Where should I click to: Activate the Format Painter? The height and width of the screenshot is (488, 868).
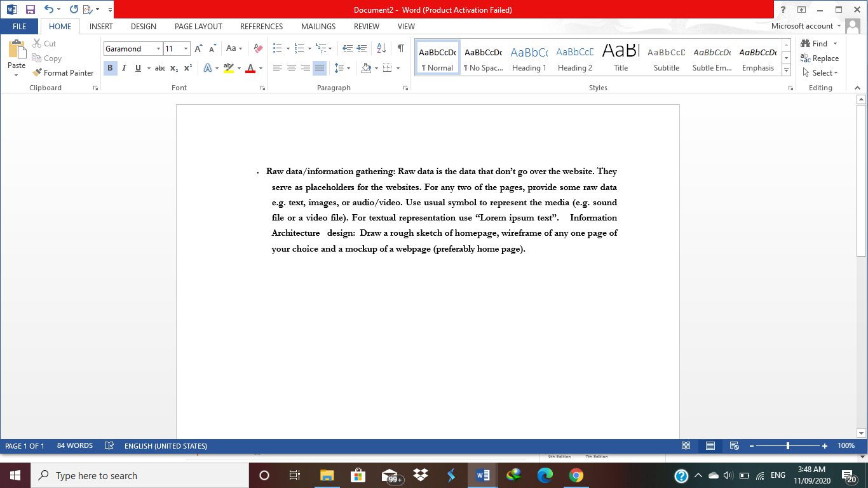coord(63,73)
